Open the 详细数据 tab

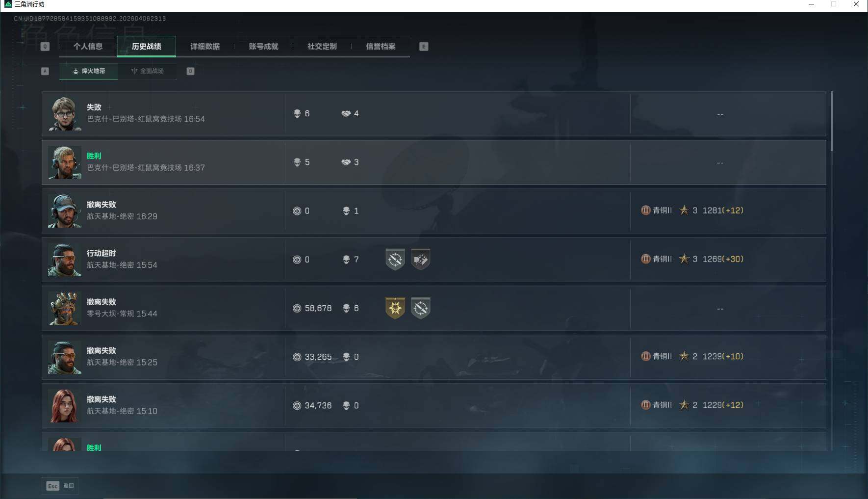click(x=205, y=47)
